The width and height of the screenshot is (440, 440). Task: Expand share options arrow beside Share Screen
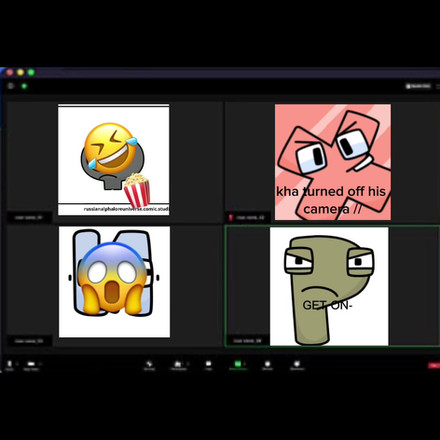click(245, 364)
